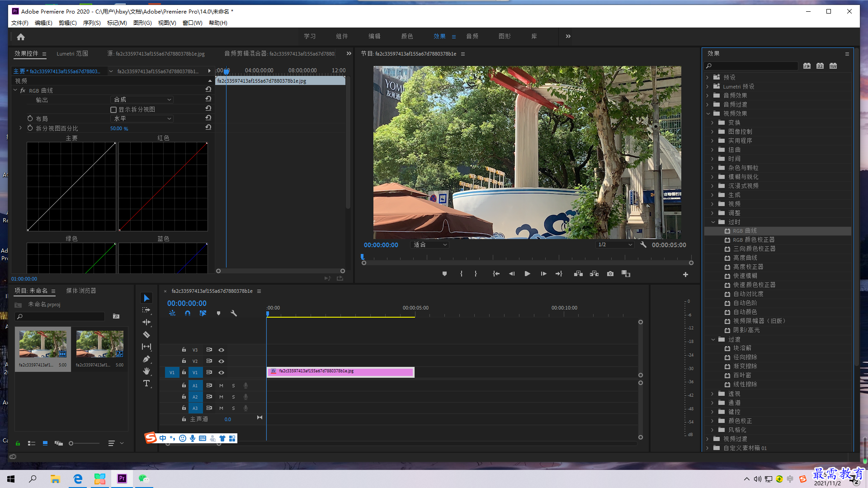Click 32-bit color effects filter icon

[x=820, y=66]
